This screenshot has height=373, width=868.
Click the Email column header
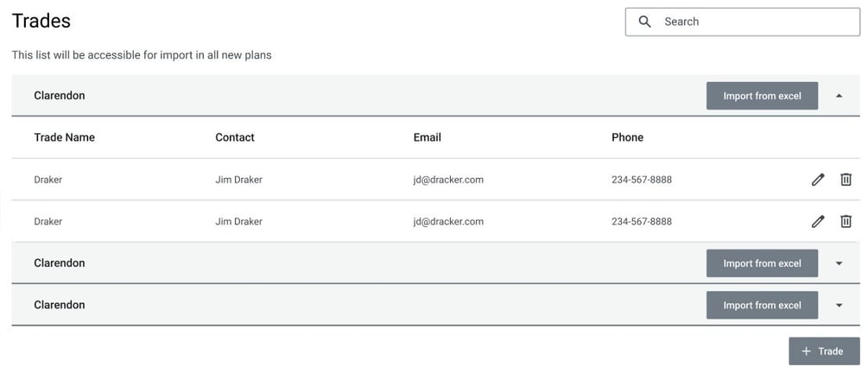[x=428, y=137]
